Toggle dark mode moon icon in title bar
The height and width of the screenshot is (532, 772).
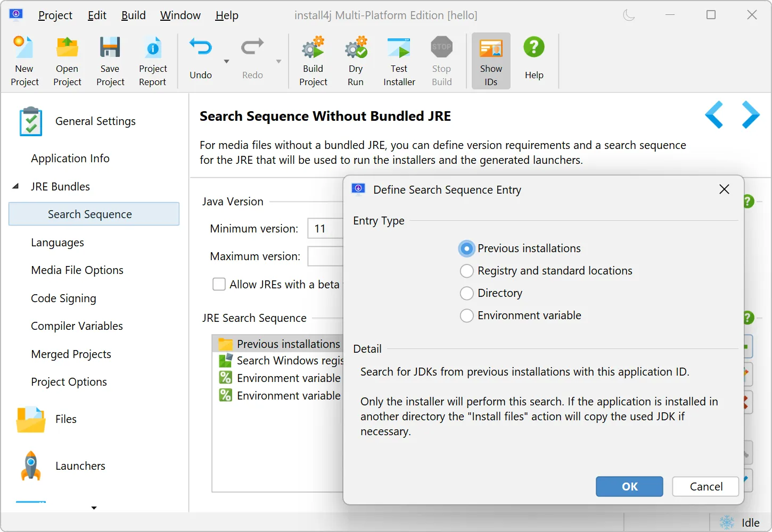coord(629,15)
